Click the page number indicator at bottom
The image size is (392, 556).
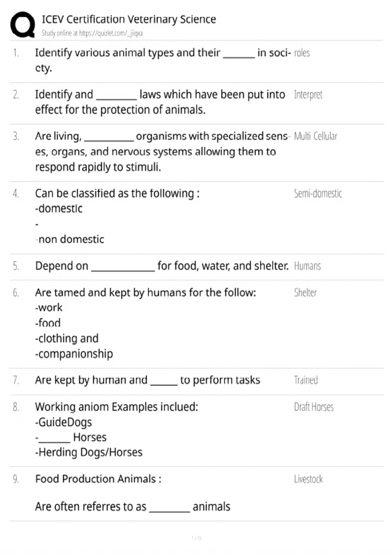(x=196, y=538)
